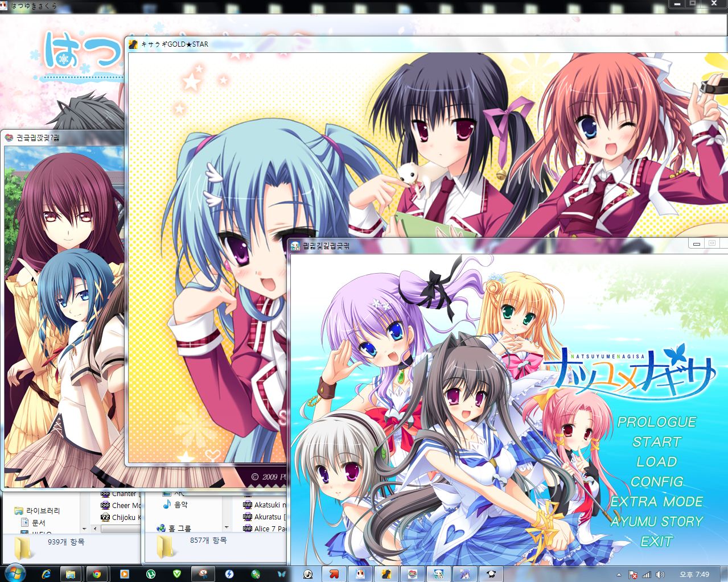Screen dimensions: 728x582
Task: Open 음악 library in the navigation pane
Action: click(x=180, y=505)
